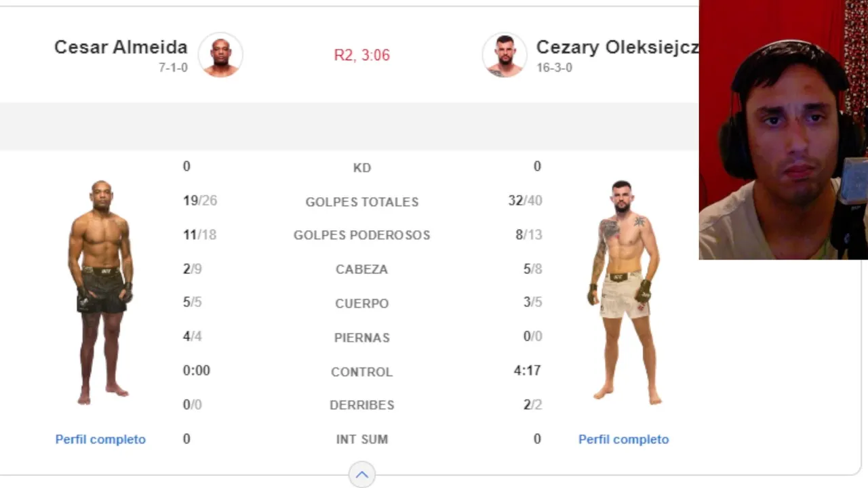Image resolution: width=868 pixels, height=488 pixels.
Task: Click Cesar Almeida's full-body fighter photo
Action: point(101,291)
